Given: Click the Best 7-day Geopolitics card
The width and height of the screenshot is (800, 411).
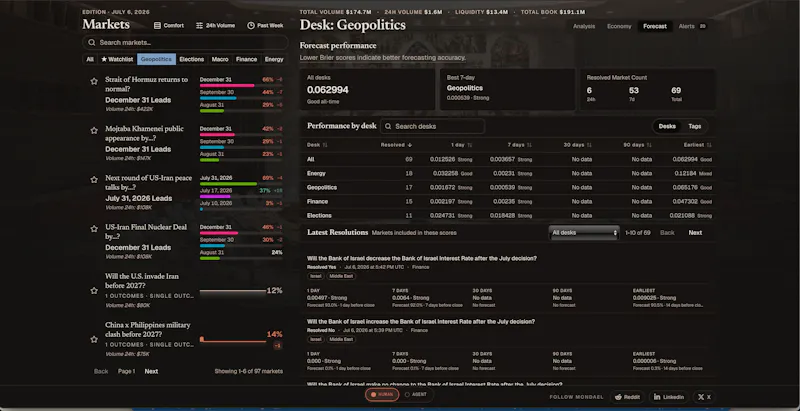Looking at the screenshot, I should point(507,89).
